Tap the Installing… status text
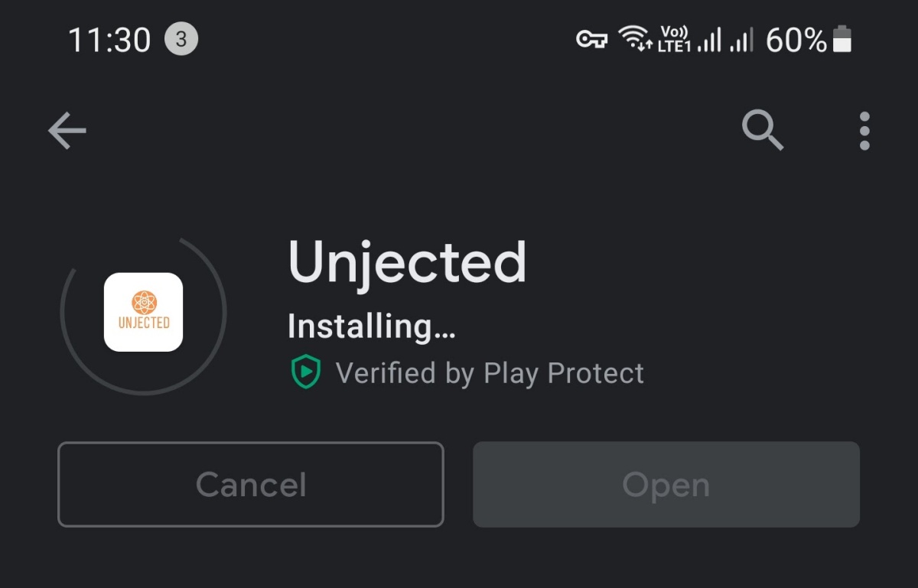Viewport: 918px width, 588px height. 372,326
